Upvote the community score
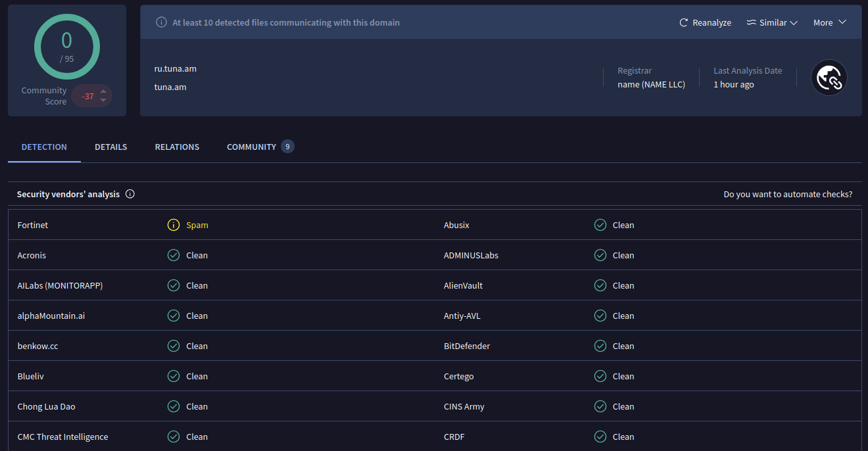 click(103, 91)
